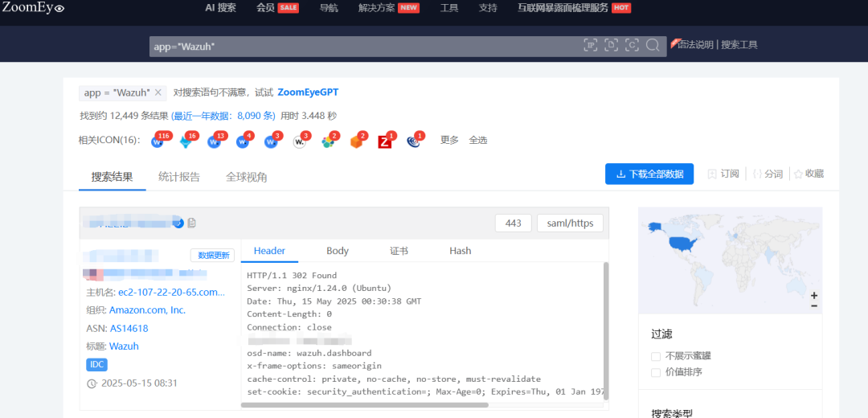
Task: Click 更多 to show more icons
Action: (x=449, y=141)
